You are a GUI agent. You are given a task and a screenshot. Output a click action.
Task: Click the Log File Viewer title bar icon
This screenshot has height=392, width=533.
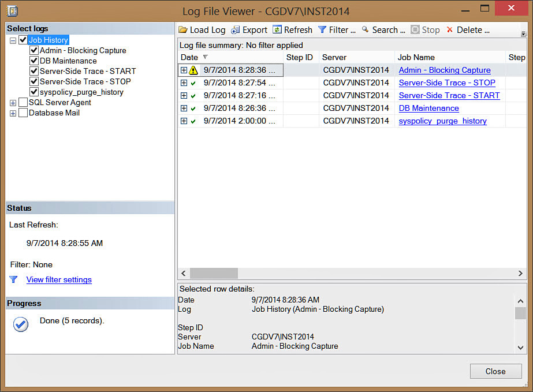pyautogui.click(x=12, y=11)
